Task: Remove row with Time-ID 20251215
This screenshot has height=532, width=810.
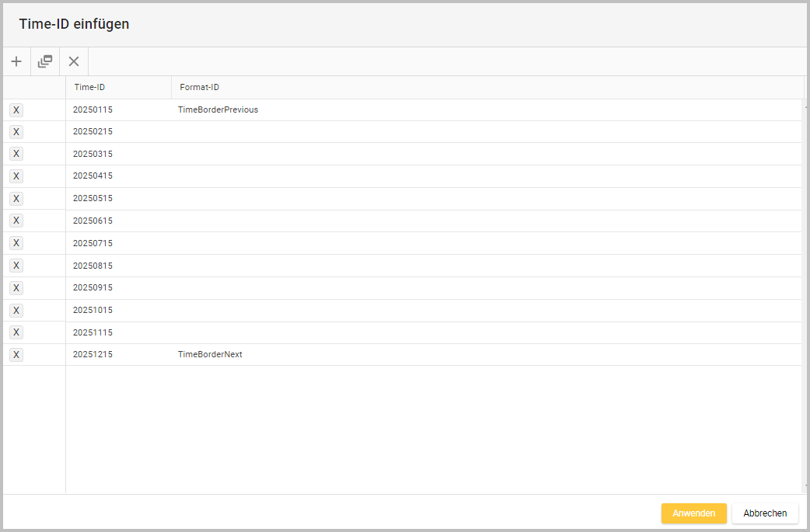Action: coord(16,355)
